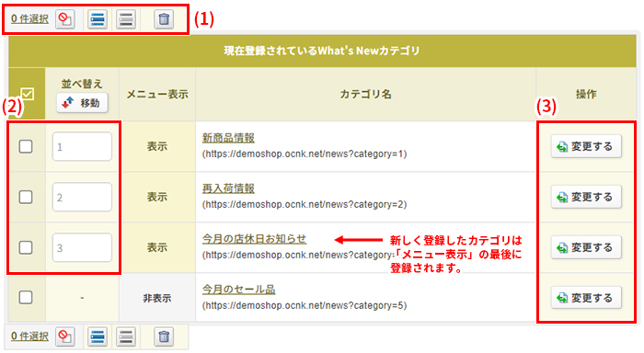This screenshot has height=353, width=644.
Task: Click the top blue show-in-menu icon
Action: tap(98, 19)
